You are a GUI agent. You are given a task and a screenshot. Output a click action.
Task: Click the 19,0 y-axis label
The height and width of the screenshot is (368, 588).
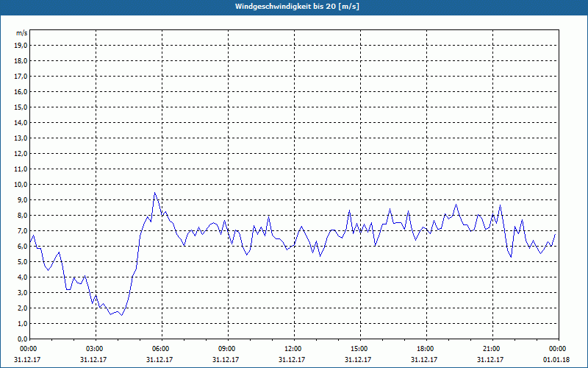tap(21, 46)
